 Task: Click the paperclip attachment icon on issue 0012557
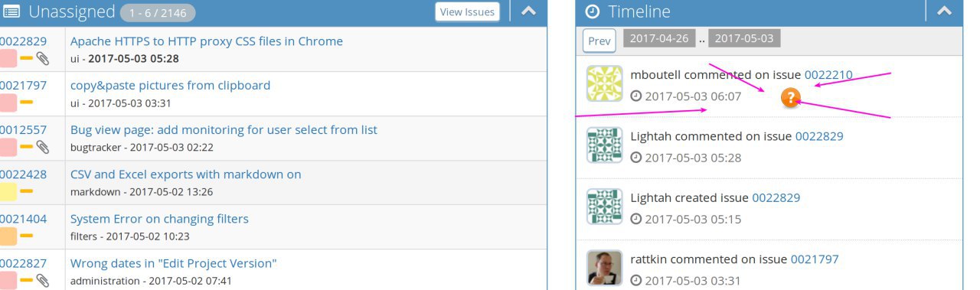[x=43, y=147]
